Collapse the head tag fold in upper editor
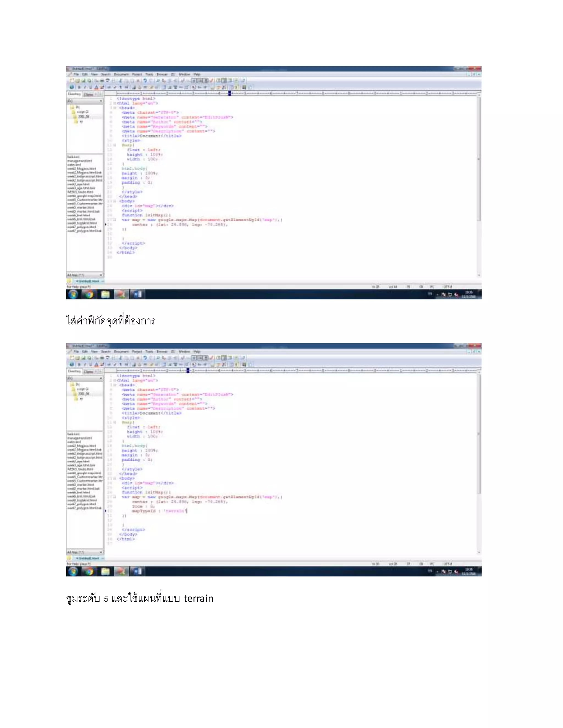Viewport: 563px width, 728px height. pos(115,108)
